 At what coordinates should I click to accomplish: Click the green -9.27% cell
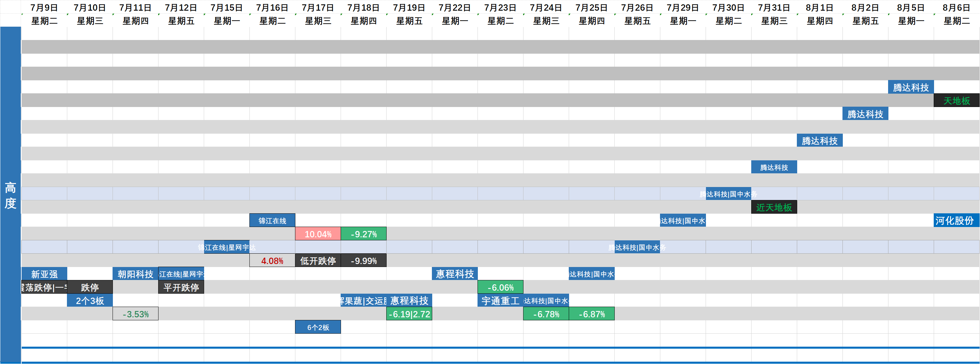tap(364, 234)
